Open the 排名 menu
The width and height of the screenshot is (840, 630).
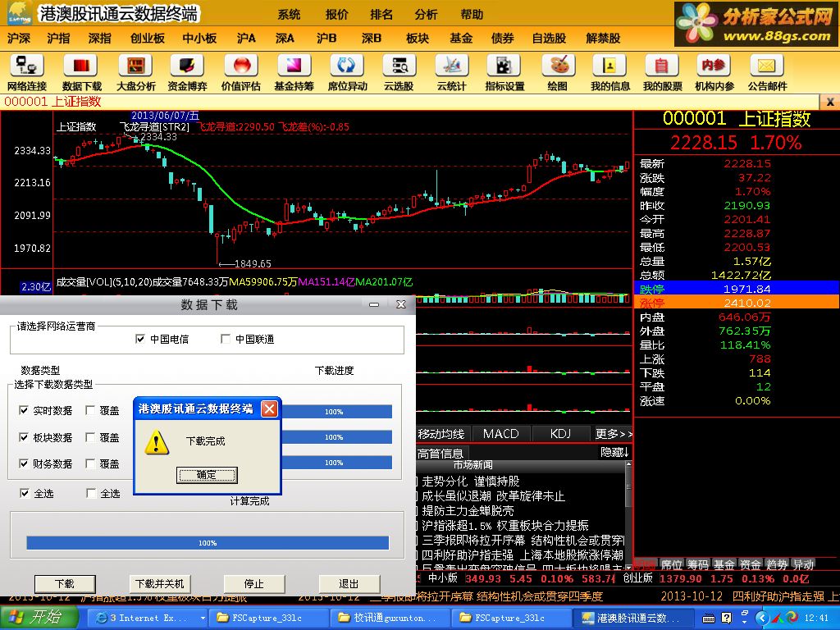click(381, 15)
